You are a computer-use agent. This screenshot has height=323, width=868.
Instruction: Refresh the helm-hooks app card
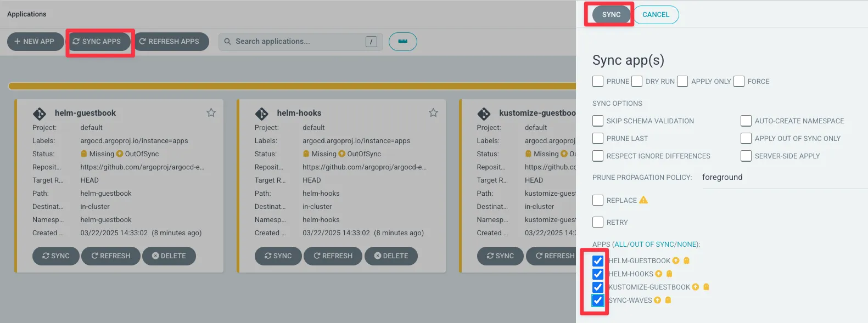pyautogui.click(x=333, y=256)
